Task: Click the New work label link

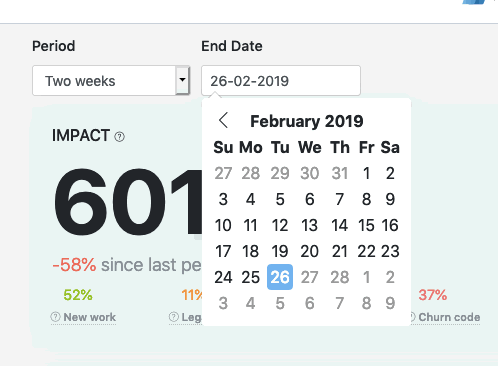Action: 90,317
